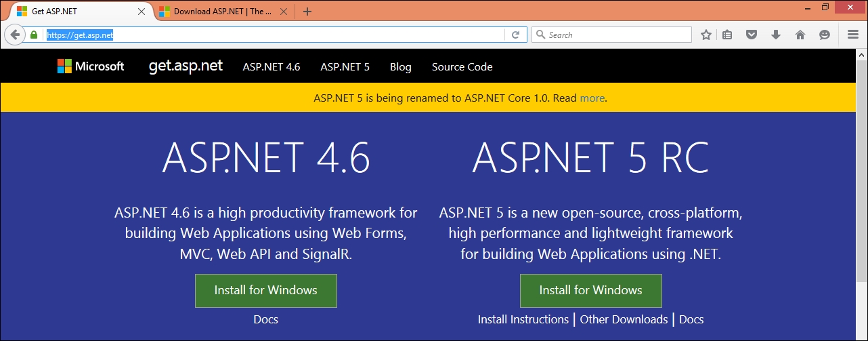Open Other Downloads link
This screenshot has height=341, width=868.
(x=624, y=319)
